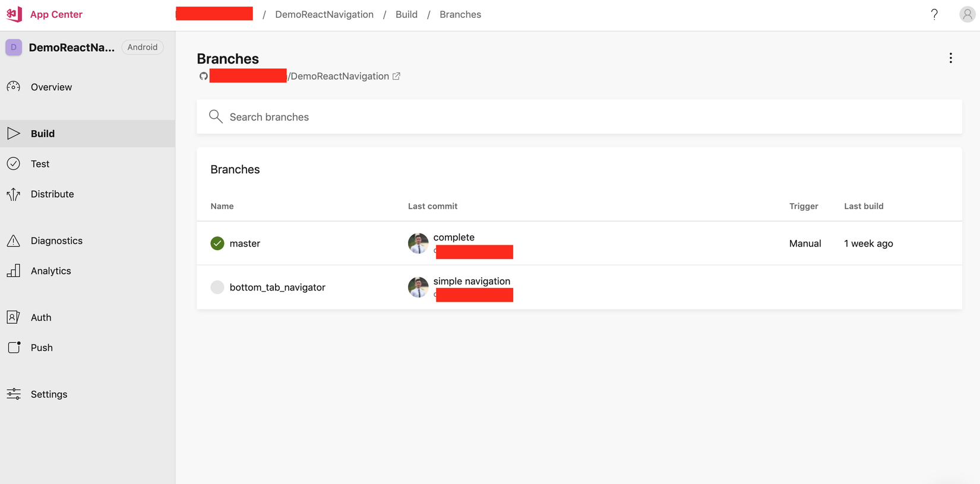This screenshot has height=484, width=980.
Task: Click the Overview gauge icon
Action: pyautogui.click(x=14, y=87)
